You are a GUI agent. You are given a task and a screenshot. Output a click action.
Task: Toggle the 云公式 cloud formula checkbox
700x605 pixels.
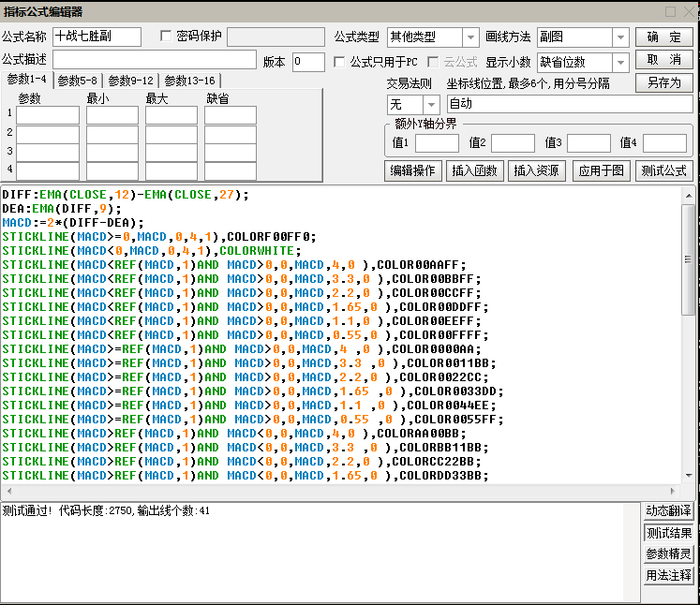pos(433,62)
